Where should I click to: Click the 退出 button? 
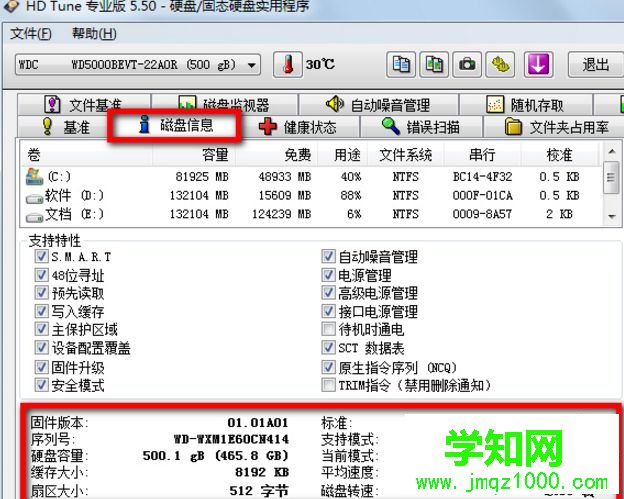(595, 64)
